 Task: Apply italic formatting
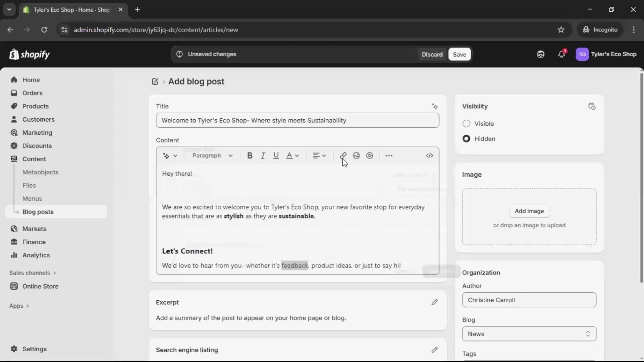263,155
